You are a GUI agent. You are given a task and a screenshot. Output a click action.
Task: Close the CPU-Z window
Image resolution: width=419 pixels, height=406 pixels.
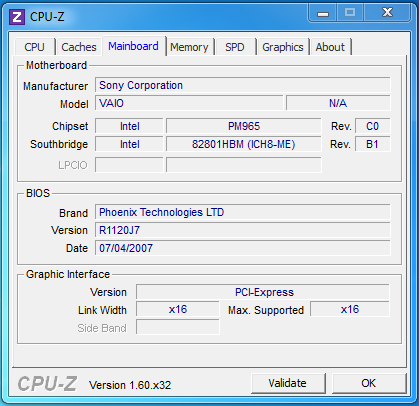tap(387, 13)
